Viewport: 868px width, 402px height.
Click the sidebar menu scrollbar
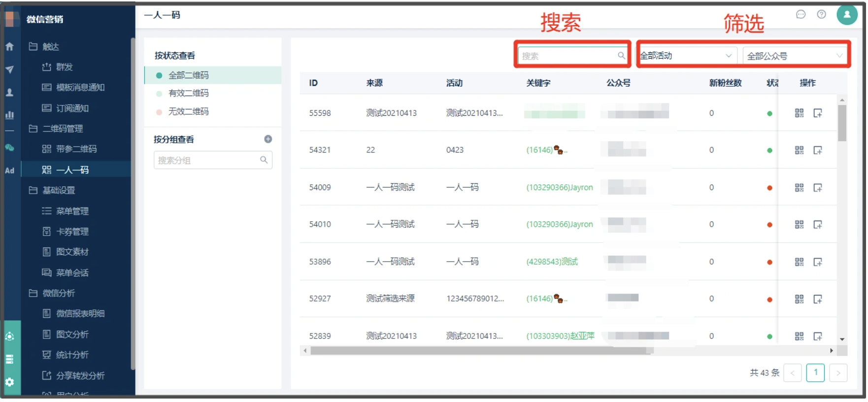[x=133, y=203]
